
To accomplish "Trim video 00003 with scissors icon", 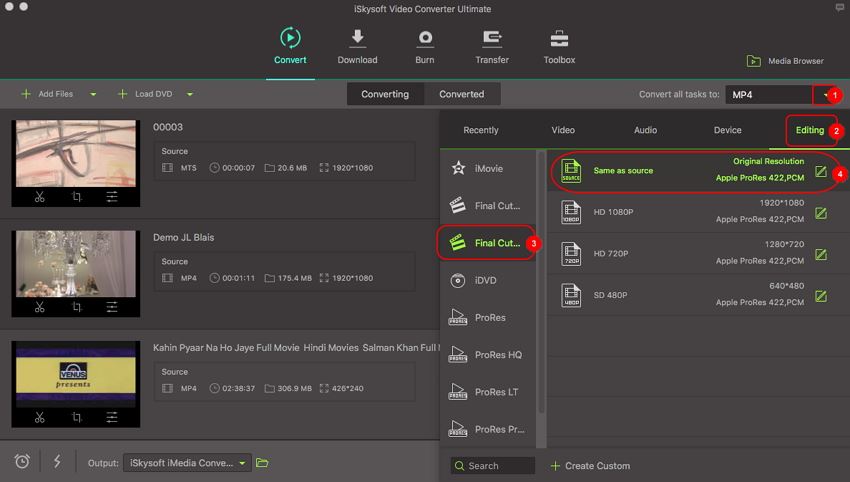I will 40,197.
